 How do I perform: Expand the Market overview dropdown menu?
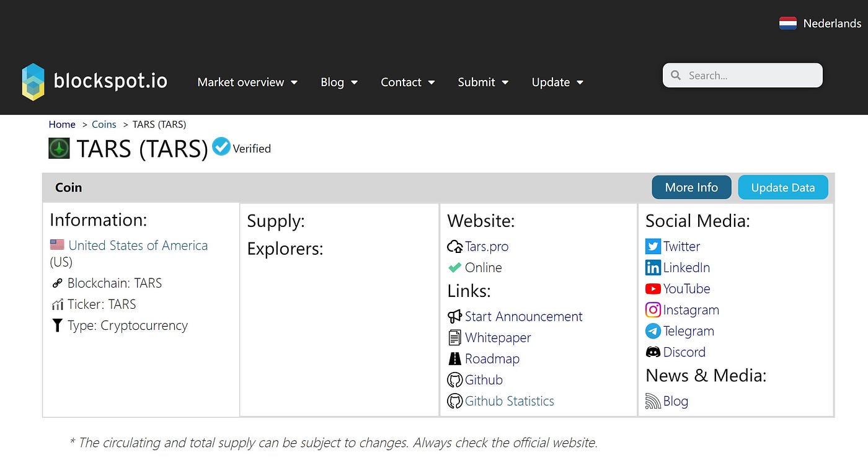[247, 82]
